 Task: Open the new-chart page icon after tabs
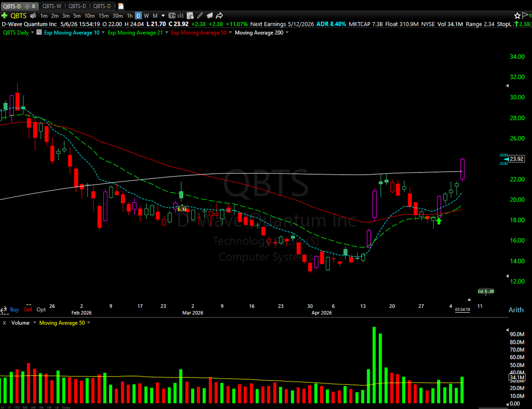point(121,6)
